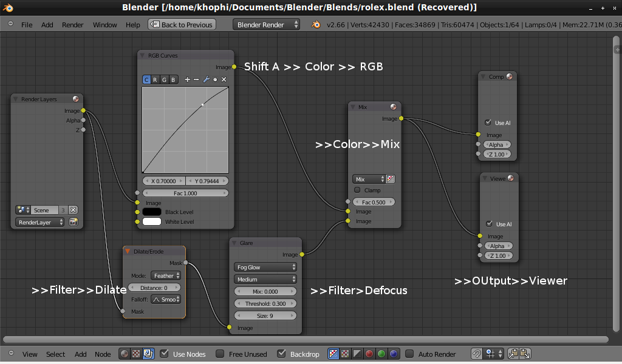Enable Clamp on the Mix node

tap(357, 190)
